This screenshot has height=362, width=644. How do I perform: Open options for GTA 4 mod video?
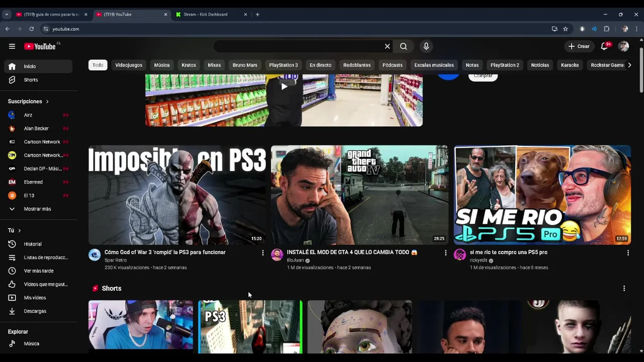[x=445, y=253]
